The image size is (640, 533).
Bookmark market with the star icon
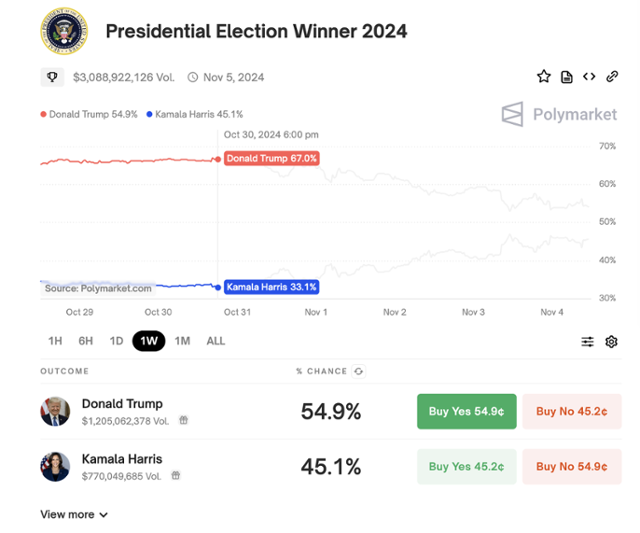coord(544,77)
